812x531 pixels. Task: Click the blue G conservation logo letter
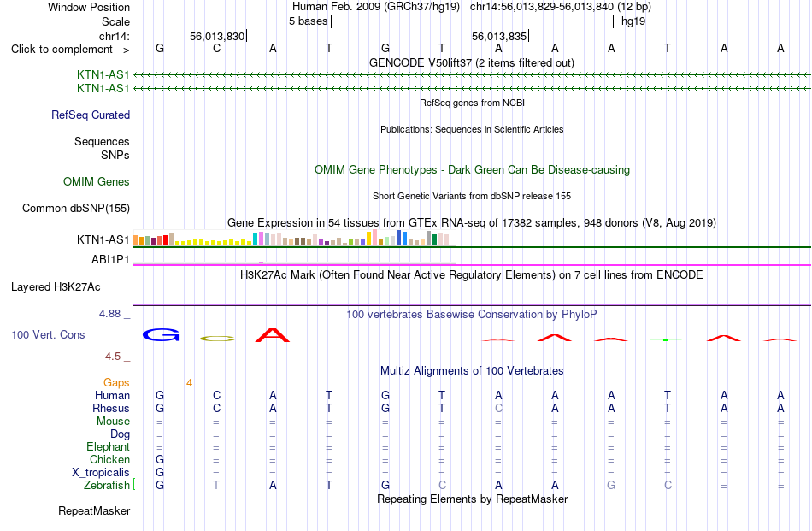(161, 334)
